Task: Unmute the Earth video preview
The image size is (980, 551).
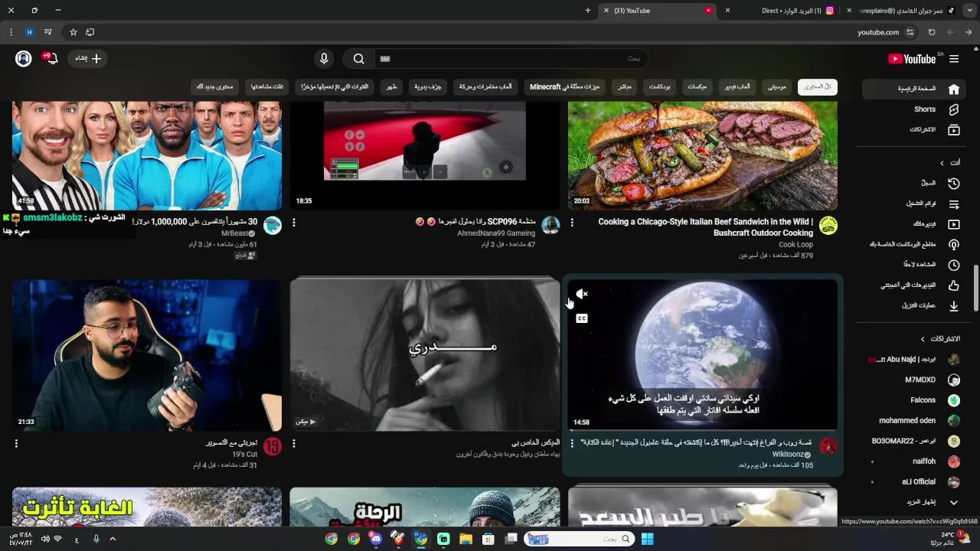Action: click(x=582, y=294)
